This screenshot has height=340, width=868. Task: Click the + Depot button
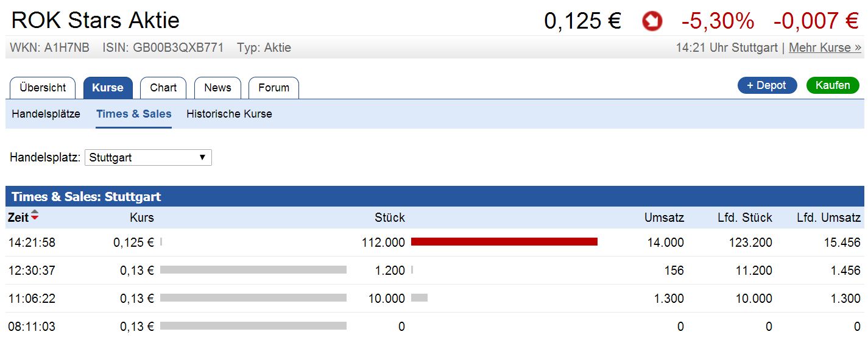[x=767, y=85]
